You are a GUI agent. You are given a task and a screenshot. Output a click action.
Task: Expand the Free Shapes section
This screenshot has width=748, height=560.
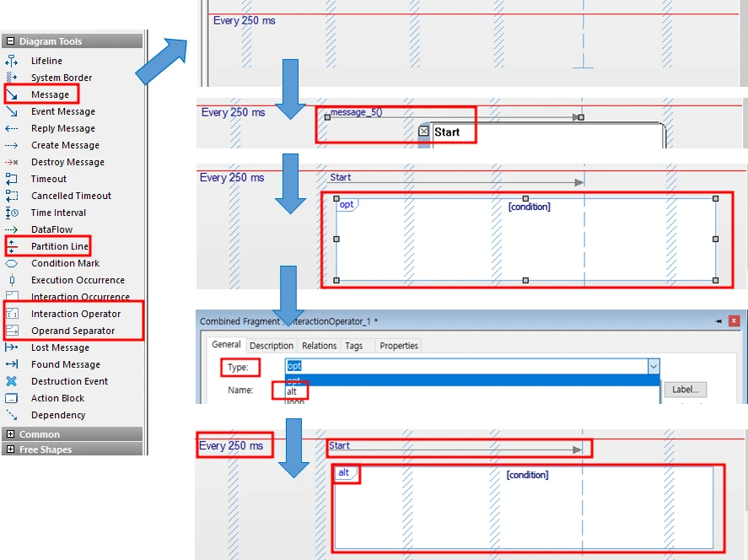tap(10, 450)
